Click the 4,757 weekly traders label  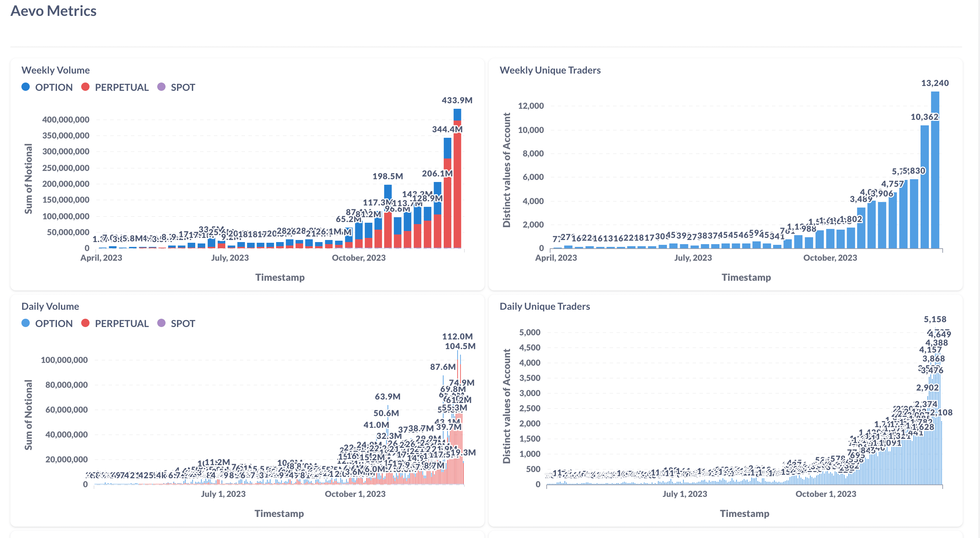[892, 184]
